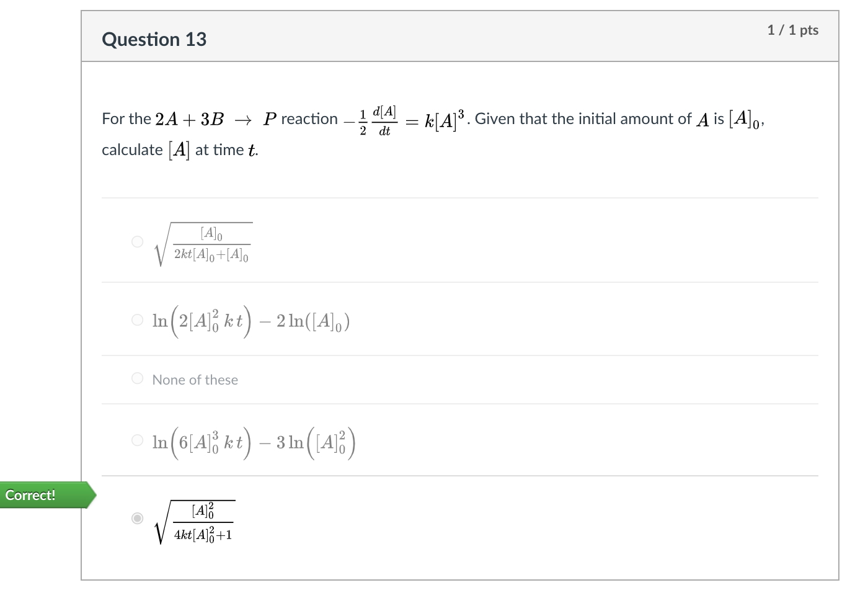Click the third answer row region
The width and height of the screenshot is (868, 598).
459,379
